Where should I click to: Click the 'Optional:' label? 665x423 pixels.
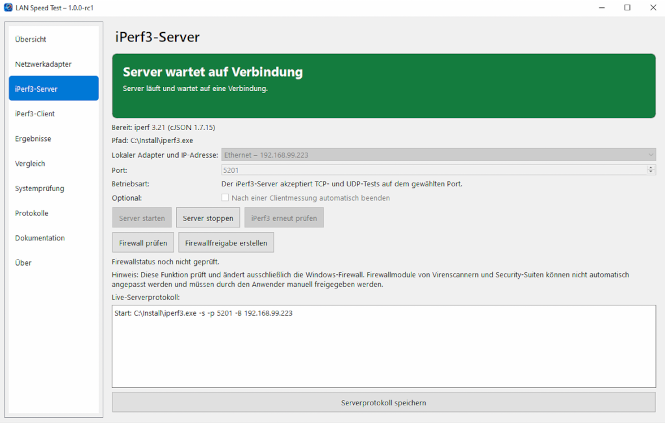[x=127, y=198]
